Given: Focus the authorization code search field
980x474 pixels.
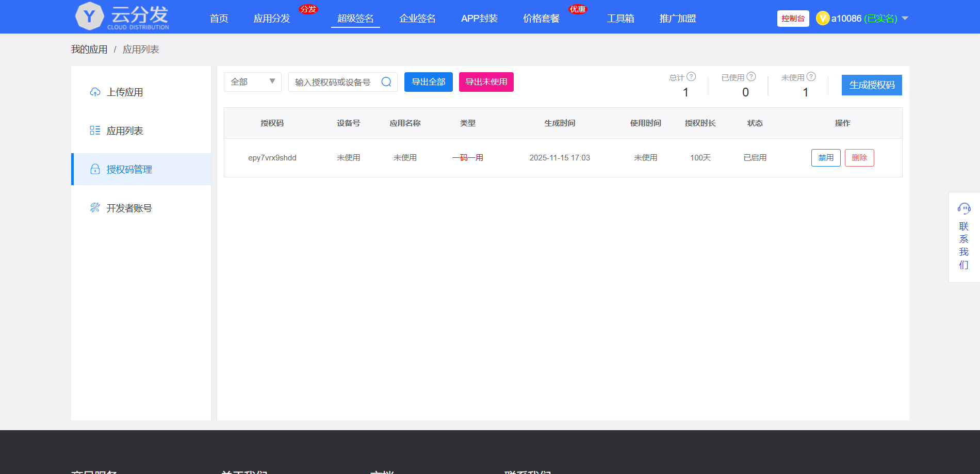Looking at the screenshot, I should tap(333, 82).
